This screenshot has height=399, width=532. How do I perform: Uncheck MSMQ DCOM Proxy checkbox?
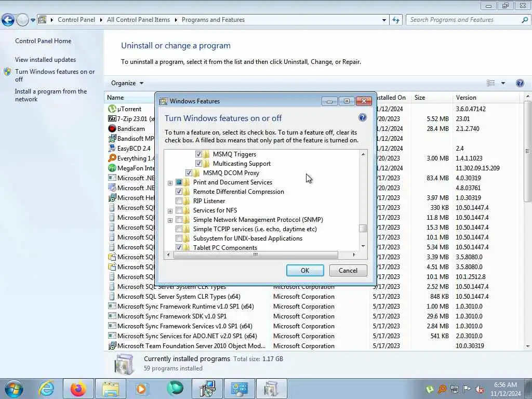[189, 172]
